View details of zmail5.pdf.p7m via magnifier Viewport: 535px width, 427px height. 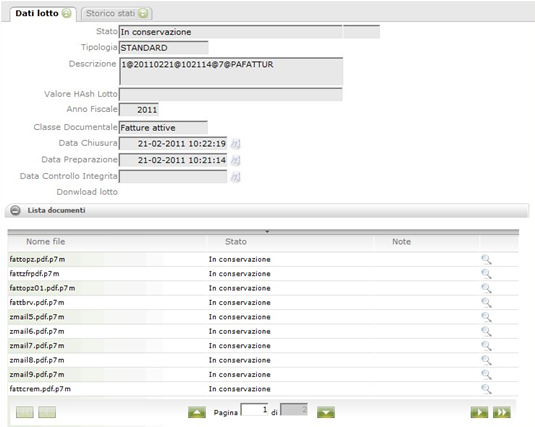[486, 317]
